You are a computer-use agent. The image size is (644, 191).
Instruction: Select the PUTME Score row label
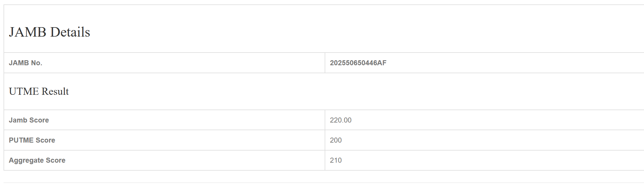pyautogui.click(x=32, y=140)
